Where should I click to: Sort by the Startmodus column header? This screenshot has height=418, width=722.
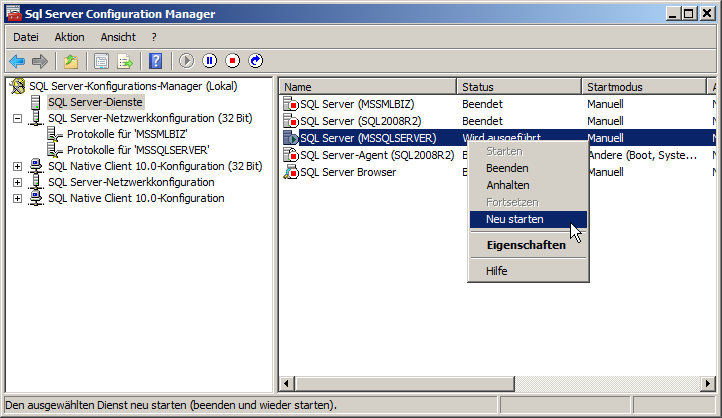tap(644, 87)
